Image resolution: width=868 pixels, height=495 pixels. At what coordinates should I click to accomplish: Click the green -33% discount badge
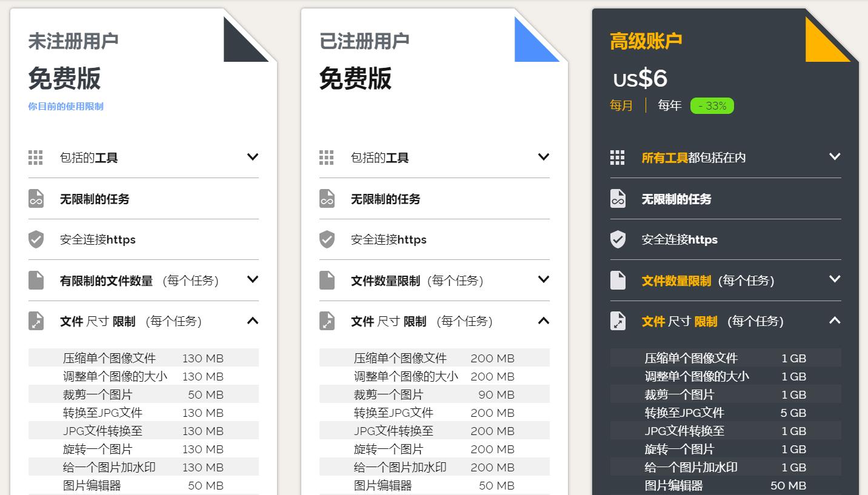click(712, 105)
